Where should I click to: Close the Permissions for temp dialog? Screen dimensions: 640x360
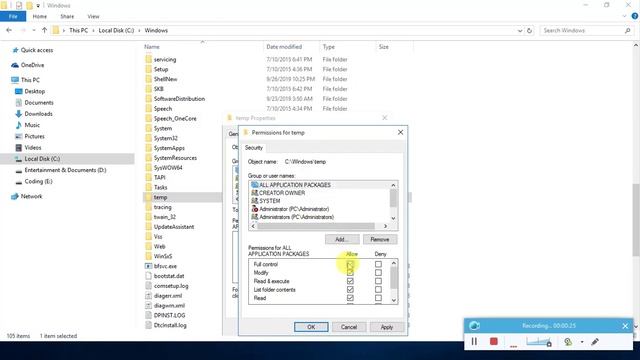[x=400, y=132]
